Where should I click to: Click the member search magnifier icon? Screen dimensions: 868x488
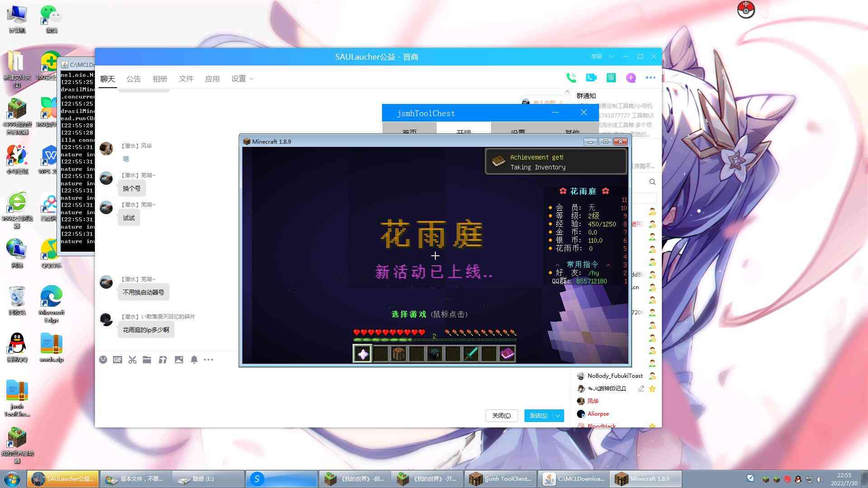point(652,182)
